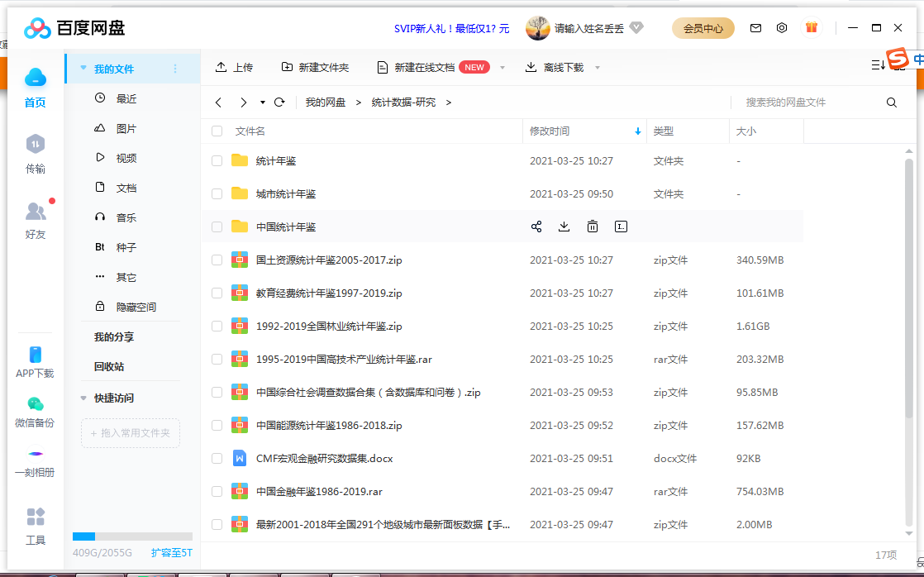Click the trash icon on 中国统计年鉴 row

point(593,227)
